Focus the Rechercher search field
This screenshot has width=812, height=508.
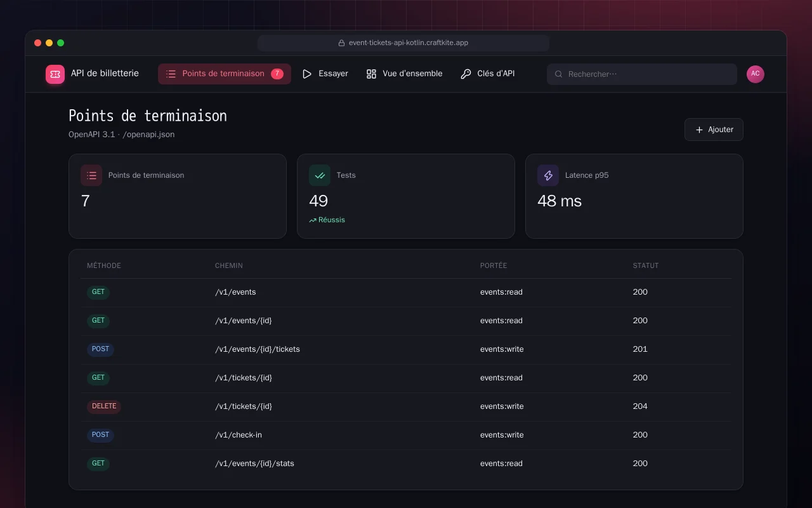[642, 74]
